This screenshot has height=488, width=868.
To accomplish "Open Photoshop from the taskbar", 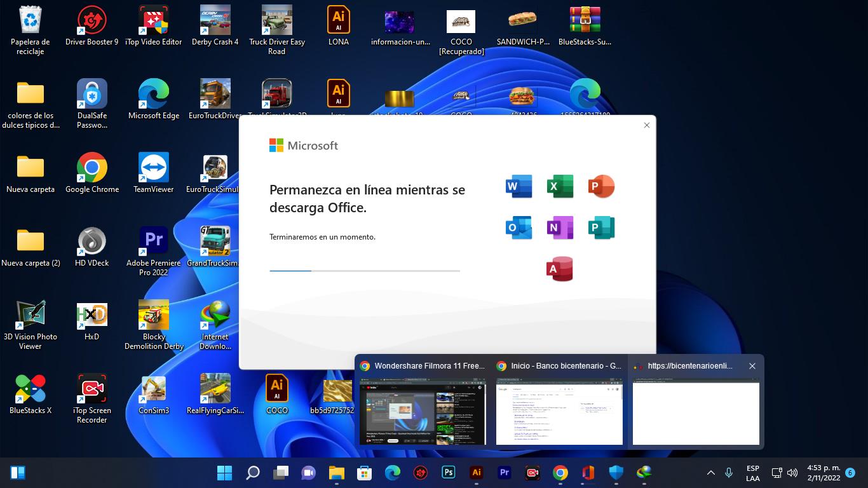I will click(449, 473).
